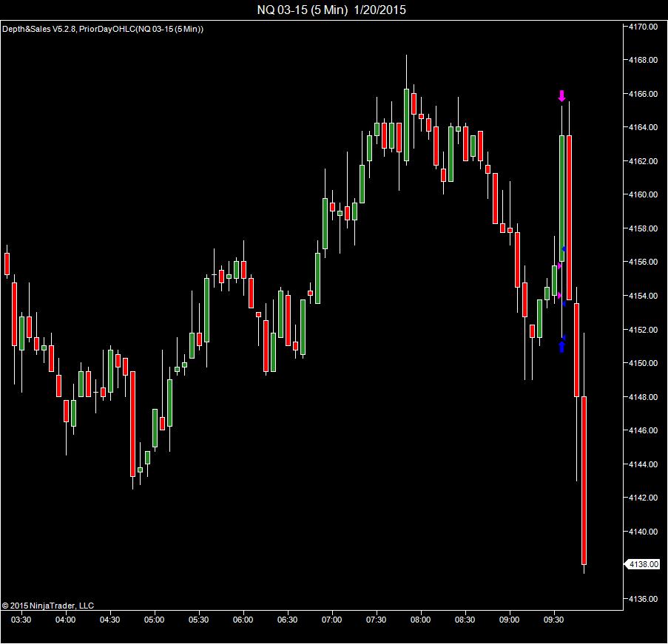668x644 pixels.
Task: Click the NinjaTrader copyright notice
Action: (x=47, y=606)
